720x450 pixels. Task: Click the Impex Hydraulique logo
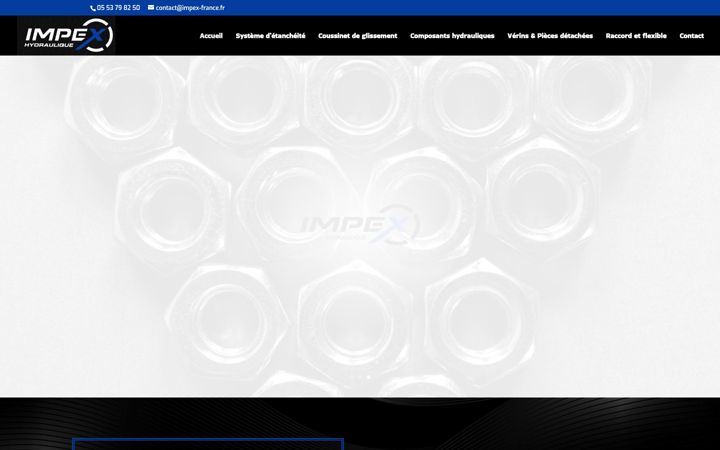(x=66, y=35)
